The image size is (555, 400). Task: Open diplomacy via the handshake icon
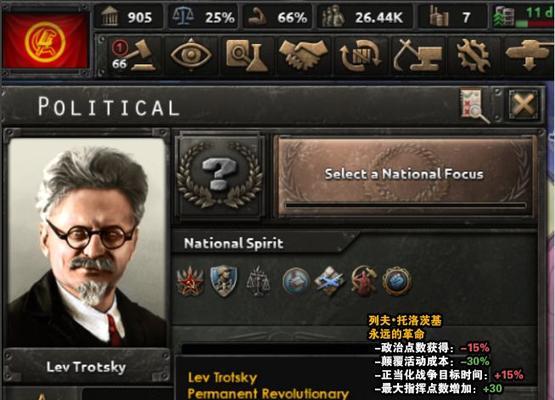pos(303,56)
